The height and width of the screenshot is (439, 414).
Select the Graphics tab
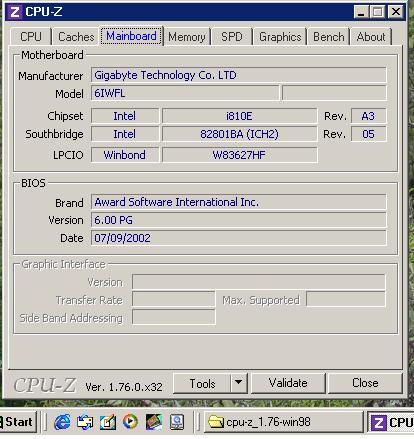coord(280,37)
